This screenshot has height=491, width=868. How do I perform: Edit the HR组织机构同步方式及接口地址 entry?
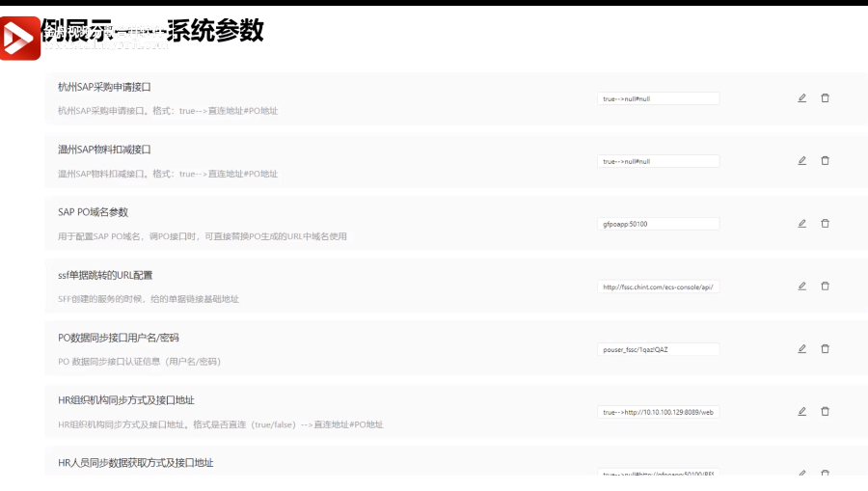point(801,411)
